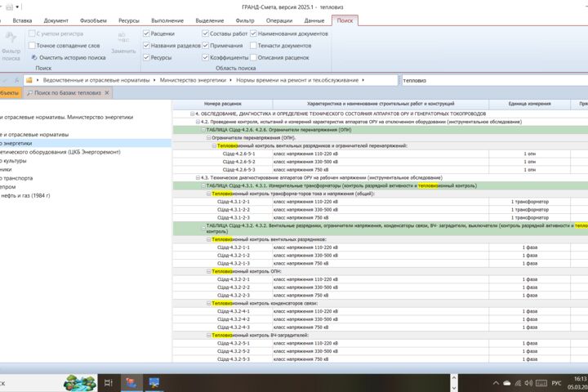588x392 pixels.
Task: Show hidden tray icons chevron
Action: (496, 383)
